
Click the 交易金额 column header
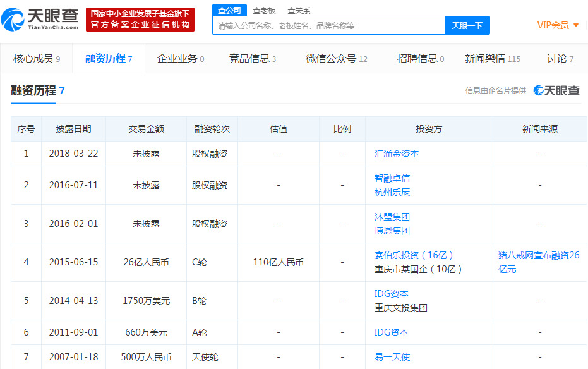147,129
